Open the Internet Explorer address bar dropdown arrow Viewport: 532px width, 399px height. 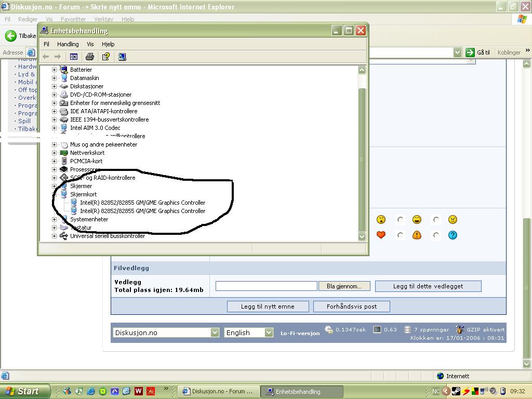tap(457, 52)
